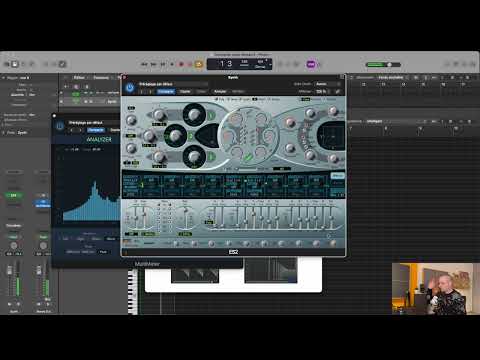The image size is (480, 360).
Task: Toggle ES2 oscillator 3 on/off button
Action: click(x=211, y=156)
